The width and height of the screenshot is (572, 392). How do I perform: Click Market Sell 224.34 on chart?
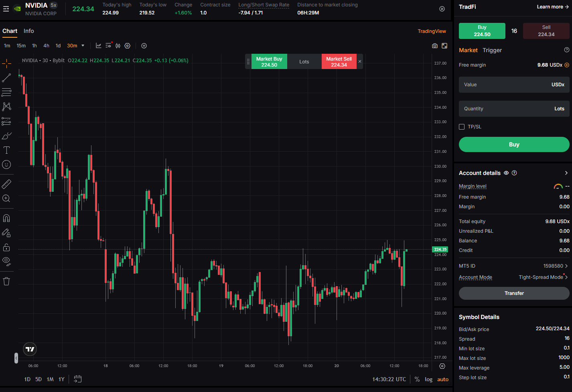(x=339, y=62)
